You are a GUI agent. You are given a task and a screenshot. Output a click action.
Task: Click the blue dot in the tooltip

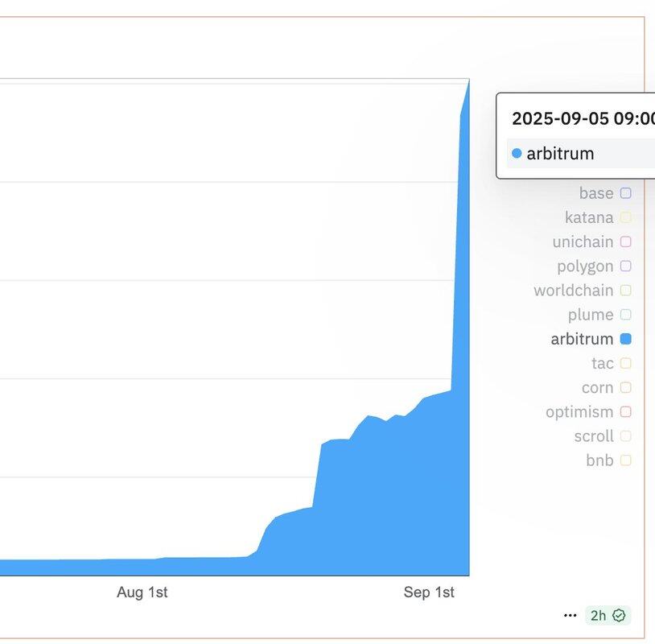517,154
